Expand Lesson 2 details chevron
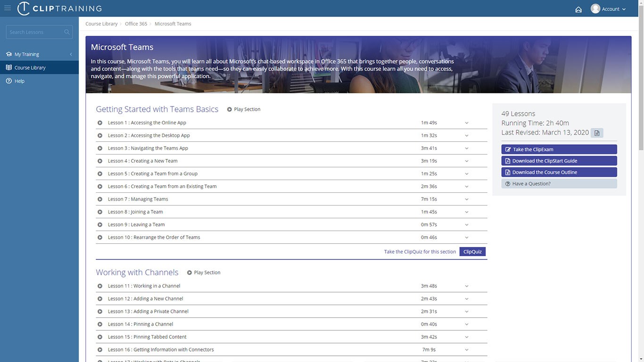The width and height of the screenshot is (644, 362). [467, 135]
